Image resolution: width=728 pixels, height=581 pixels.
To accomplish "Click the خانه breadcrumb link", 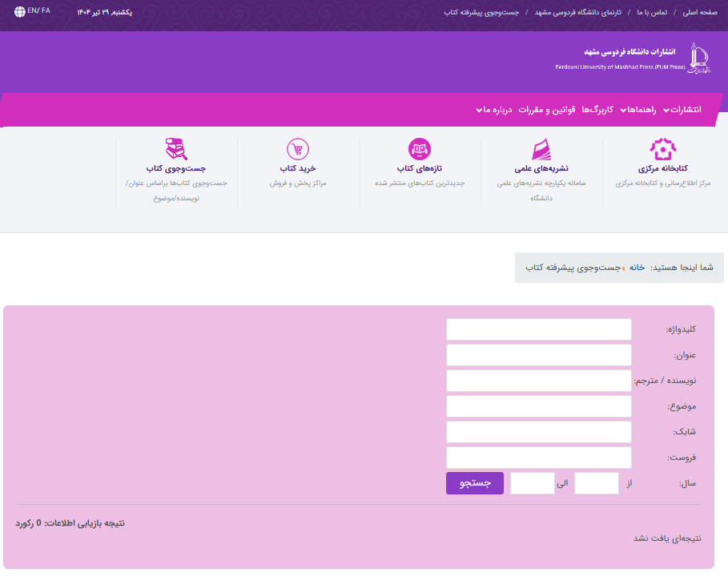I will pyautogui.click(x=637, y=268).
